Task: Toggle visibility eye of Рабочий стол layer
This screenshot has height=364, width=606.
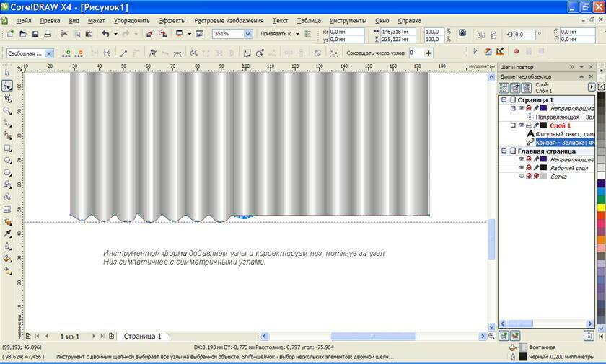Action: tap(521, 168)
